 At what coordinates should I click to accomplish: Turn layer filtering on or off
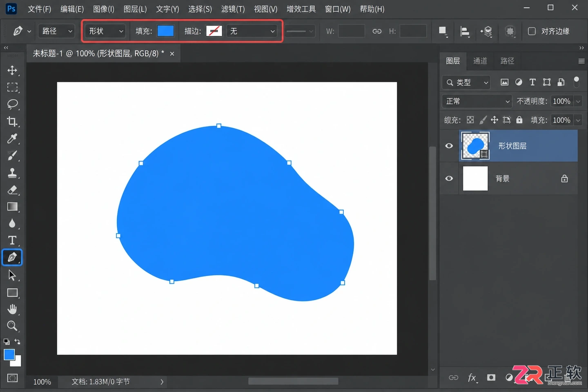point(577,82)
